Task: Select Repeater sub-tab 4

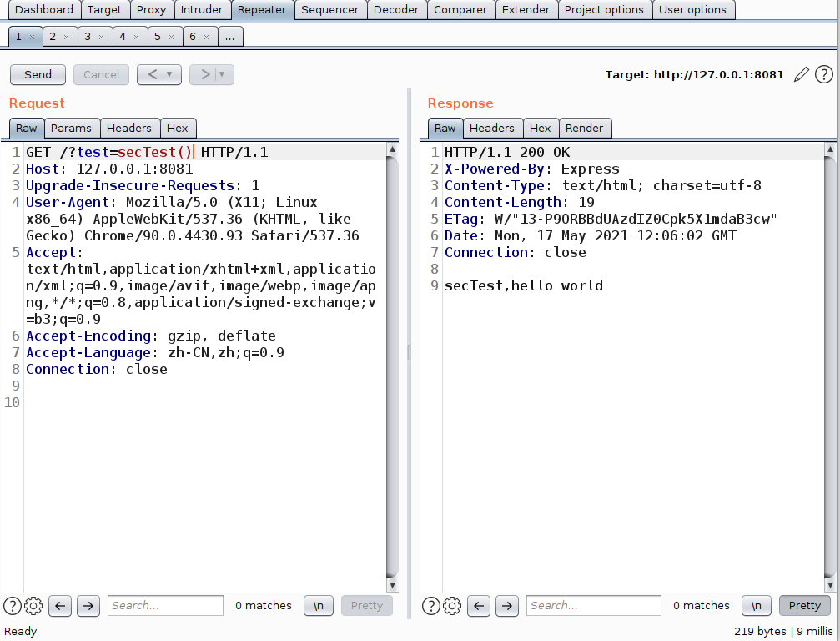Action: pyautogui.click(x=123, y=37)
